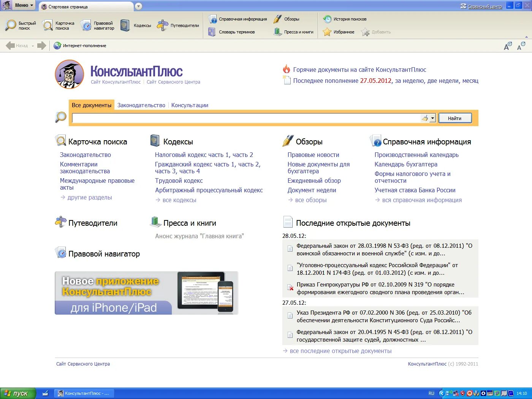Open updates for две недели
This screenshot has height=399, width=532.
click(x=443, y=81)
